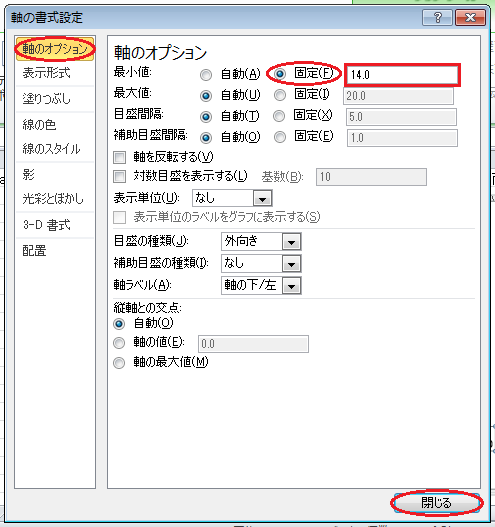Open 光彩とぼかし category
The height and width of the screenshot is (527, 495).
click(x=53, y=199)
